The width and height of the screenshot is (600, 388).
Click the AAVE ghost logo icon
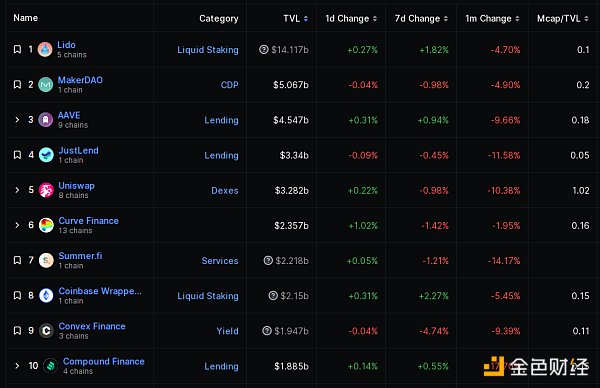click(x=46, y=120)
